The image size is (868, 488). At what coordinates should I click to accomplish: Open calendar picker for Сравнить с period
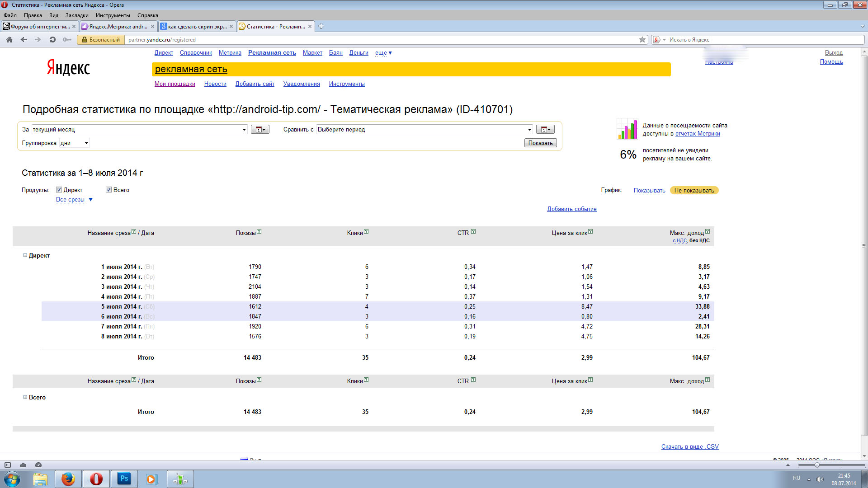point(545,130)
